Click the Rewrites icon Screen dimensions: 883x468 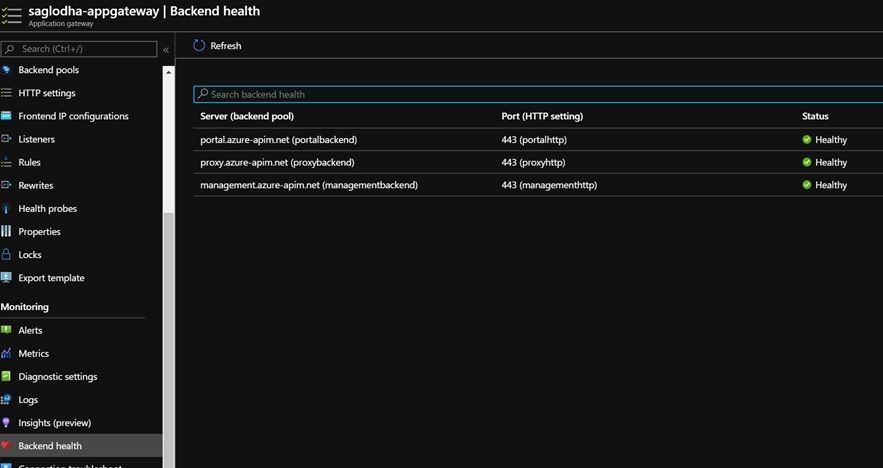[6, 185]
